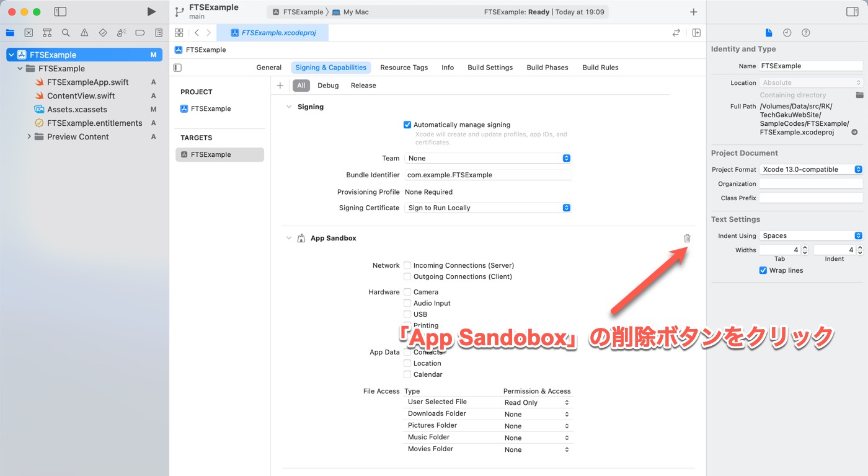
Task: Open the Project Format dropdown
Action: [811, 169]
